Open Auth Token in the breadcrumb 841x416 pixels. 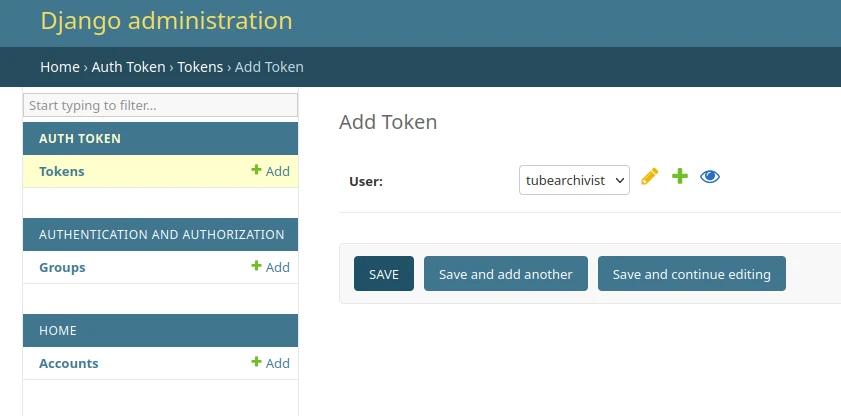coord(130,67)
